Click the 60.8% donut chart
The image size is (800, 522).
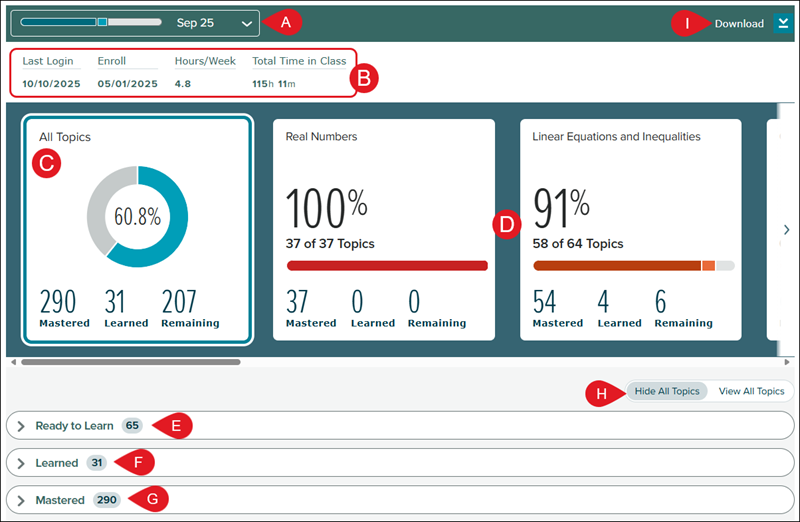point(137,217)
